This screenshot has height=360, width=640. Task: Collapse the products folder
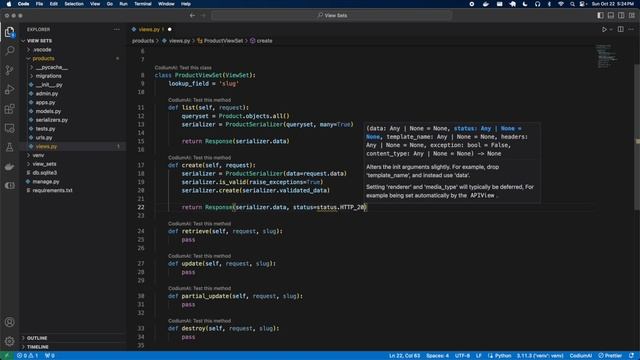point(73,58)
